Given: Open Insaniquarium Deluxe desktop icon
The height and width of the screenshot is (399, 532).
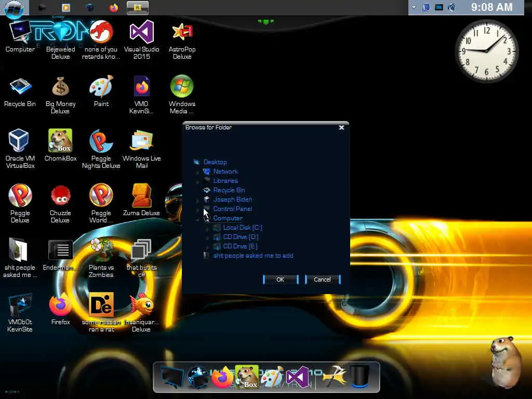Looking at the screenshot, I should click(141, 312).
